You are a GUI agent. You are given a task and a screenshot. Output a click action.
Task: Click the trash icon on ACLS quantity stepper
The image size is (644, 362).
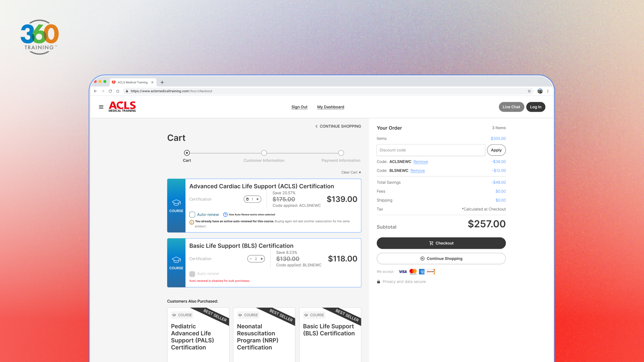(248, 199)
